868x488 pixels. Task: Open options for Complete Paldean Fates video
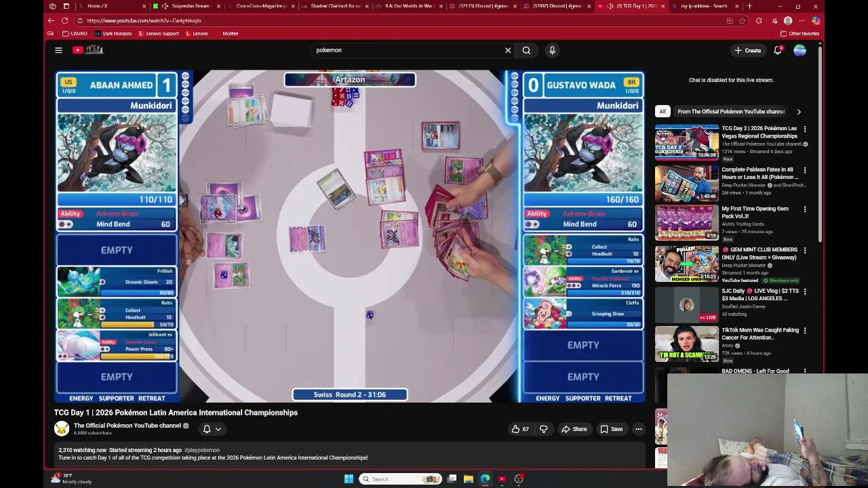[x=805, y=169]
